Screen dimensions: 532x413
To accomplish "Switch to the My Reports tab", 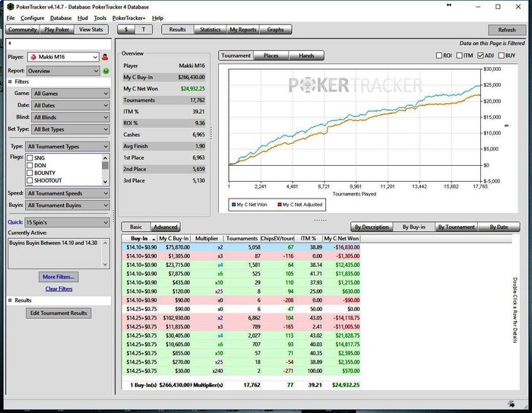I will click(243, 30).
